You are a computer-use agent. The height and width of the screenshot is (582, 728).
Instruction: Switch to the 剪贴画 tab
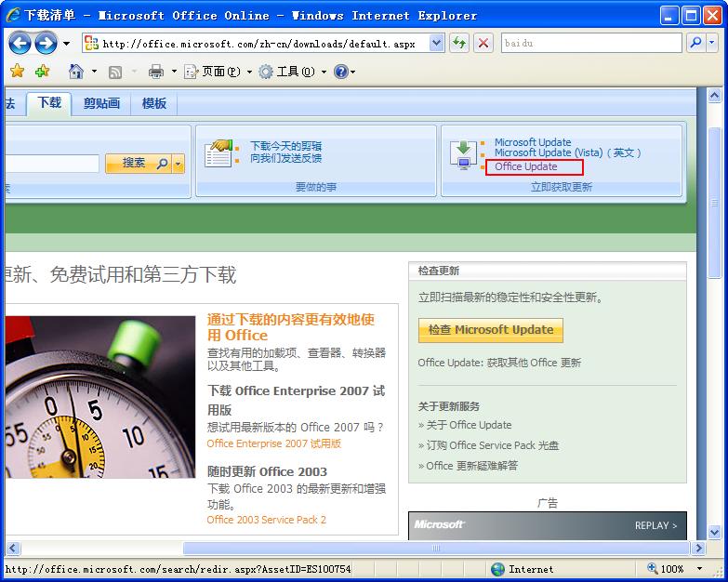101,103
